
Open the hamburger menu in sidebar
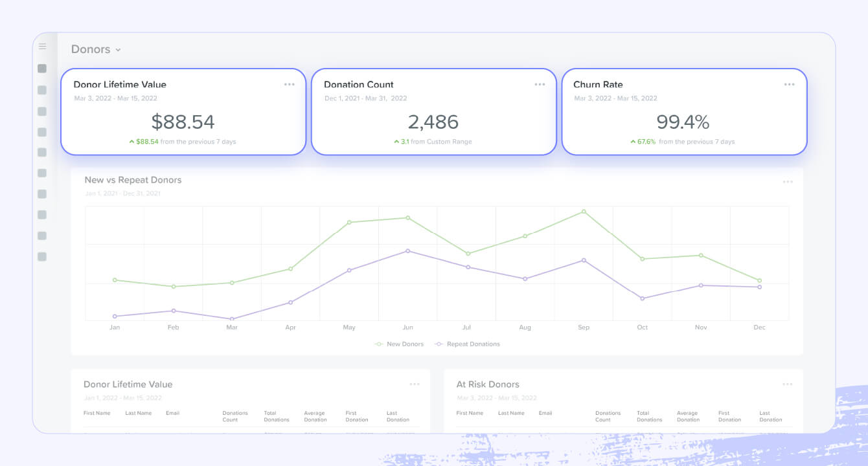pos(42,47)
